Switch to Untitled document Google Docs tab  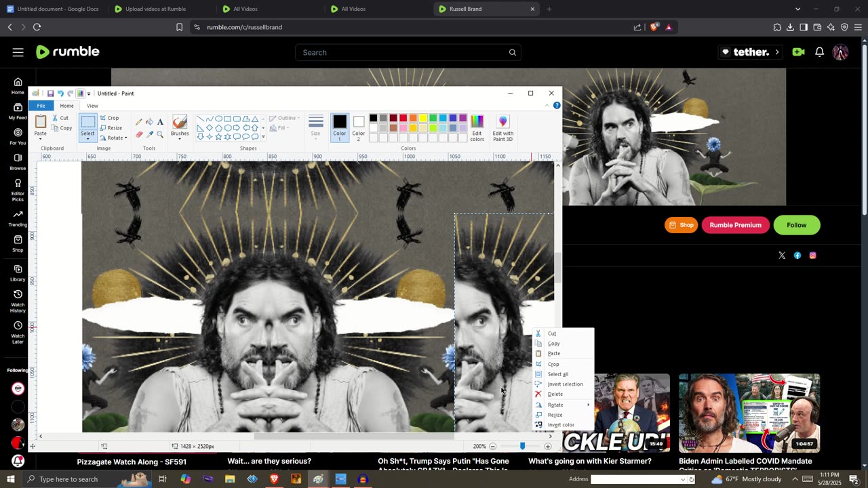coord(58,9)
